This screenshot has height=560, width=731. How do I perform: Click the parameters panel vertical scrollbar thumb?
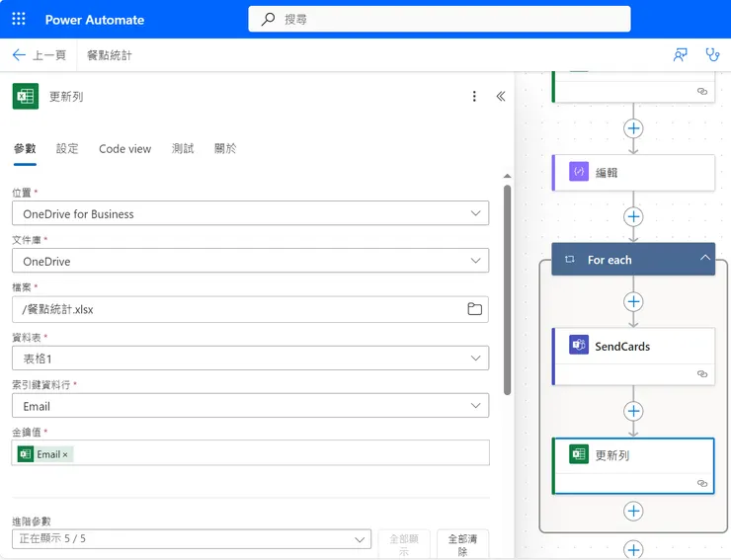click(507, 290)
